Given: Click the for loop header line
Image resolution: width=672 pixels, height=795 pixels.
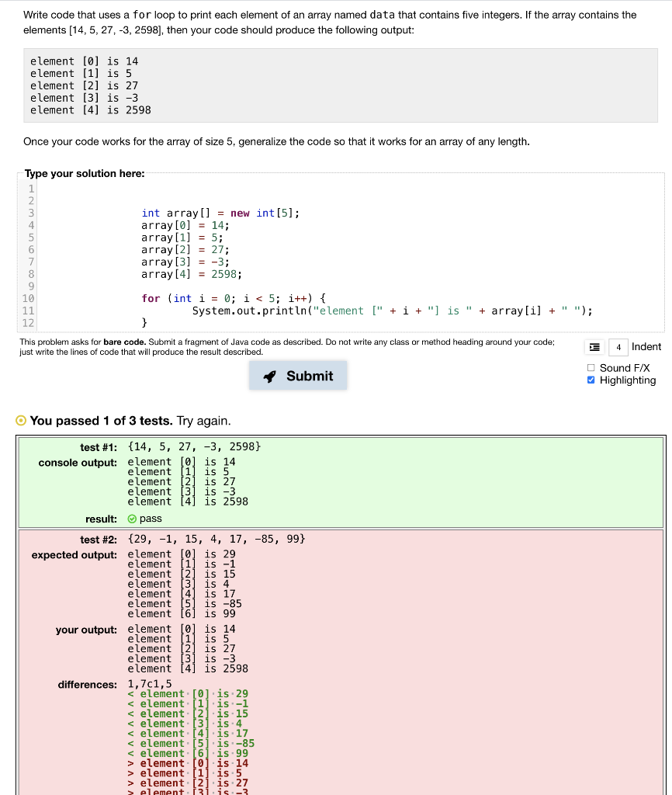Looking at the screenshot, I should (234, 298).
